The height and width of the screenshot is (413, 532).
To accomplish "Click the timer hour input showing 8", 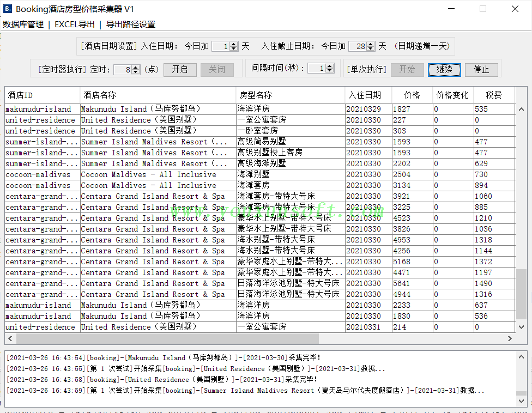I will tap(123, 70).
